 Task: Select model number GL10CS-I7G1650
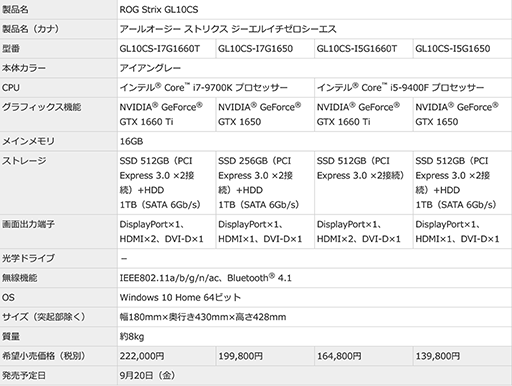coord(255,49)
